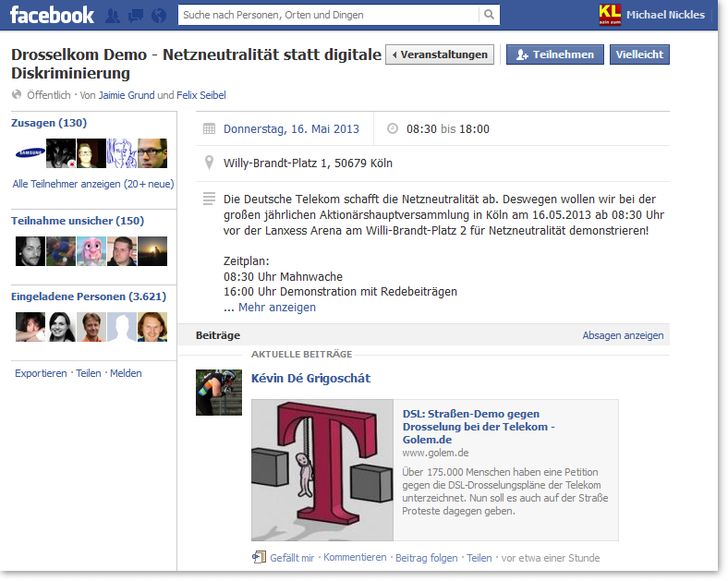This screenshot has width=728, height=581.
Task: Click the description lines icon
Action: pyautogui.click(x=210, y=199)
